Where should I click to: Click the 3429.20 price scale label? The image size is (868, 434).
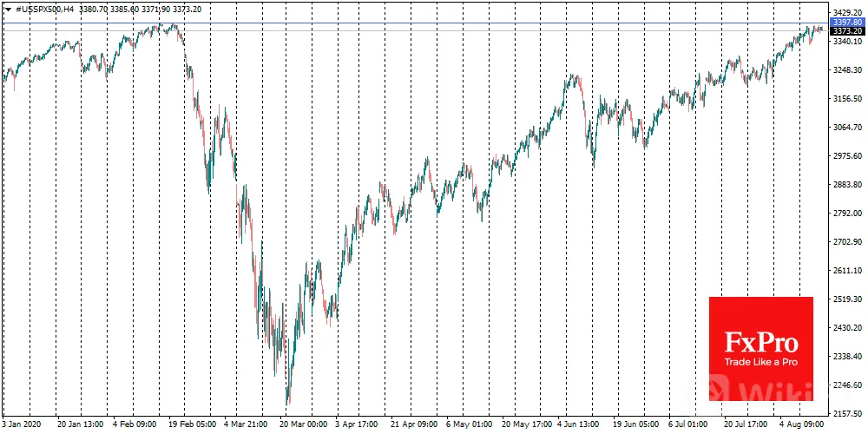pos(847,11)
